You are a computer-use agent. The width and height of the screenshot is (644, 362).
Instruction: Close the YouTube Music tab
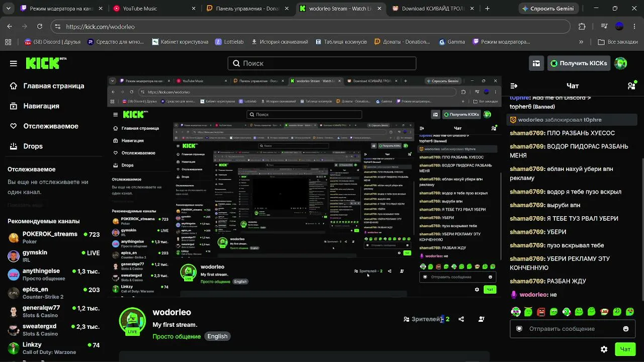pos(194,9)
